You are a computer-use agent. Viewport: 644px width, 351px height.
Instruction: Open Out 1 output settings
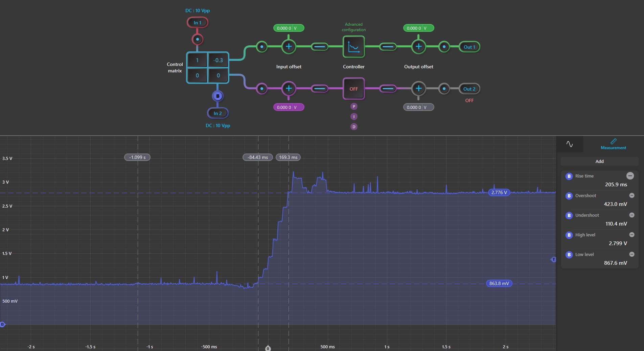[469, 47]
